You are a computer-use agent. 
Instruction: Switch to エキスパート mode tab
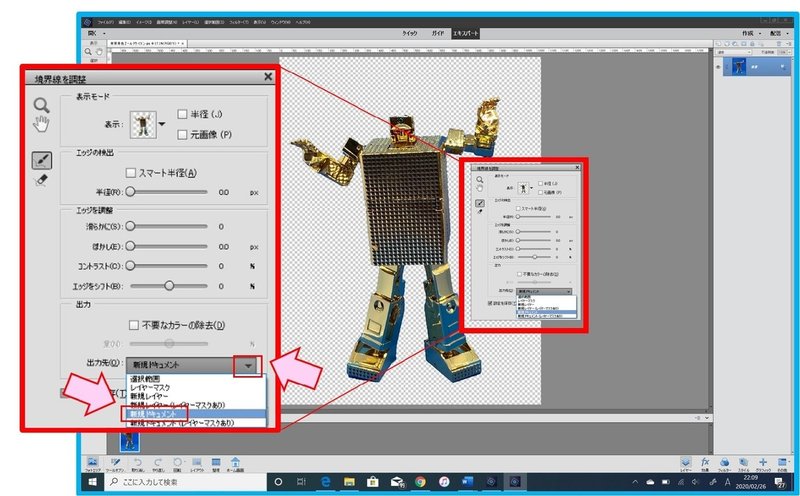coord(465,33)
